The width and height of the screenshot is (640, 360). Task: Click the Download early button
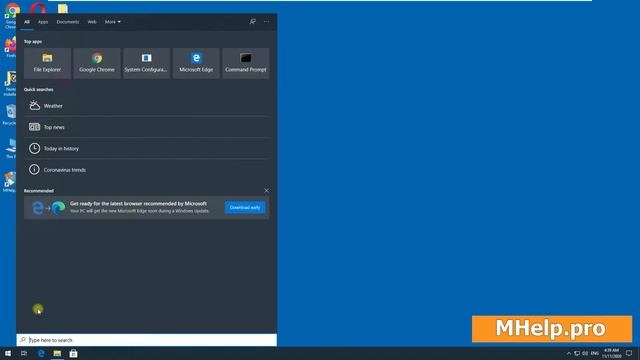coord(245,207)
